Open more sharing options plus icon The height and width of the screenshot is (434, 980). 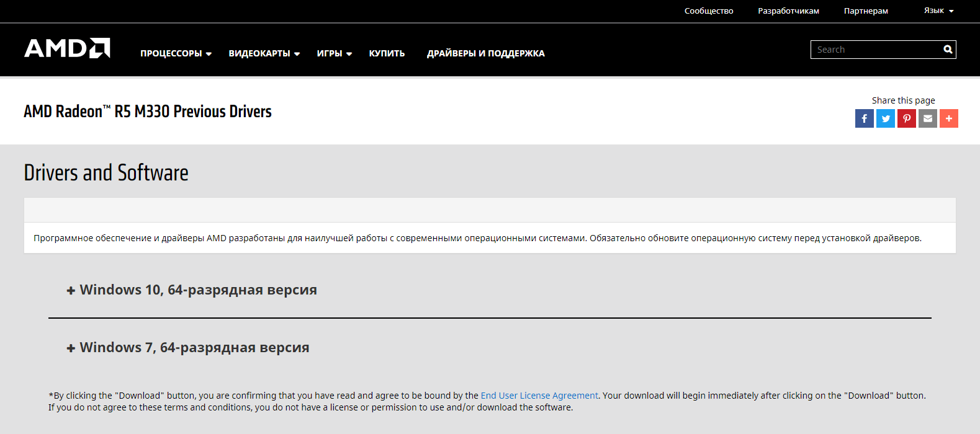948,118
